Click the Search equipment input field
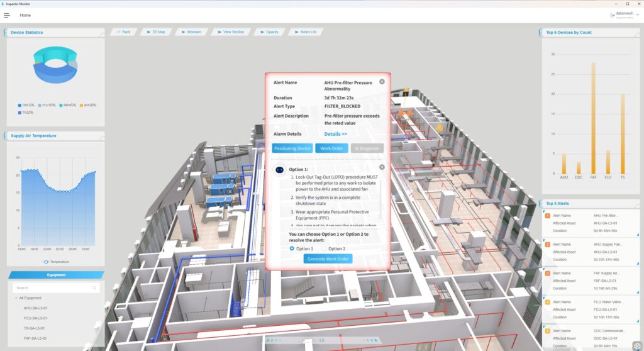The image size is (644, 351). [53, 287]
